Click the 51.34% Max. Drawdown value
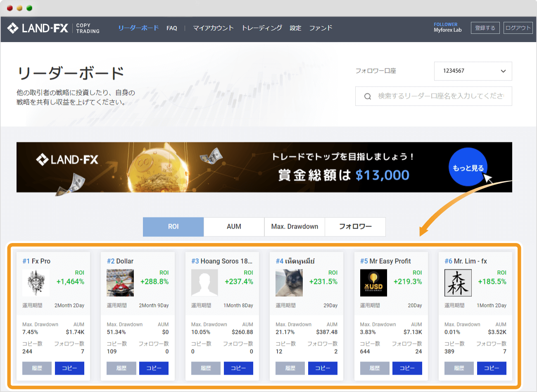The width and height of the screenshot is (537, 392). point(116,332)
